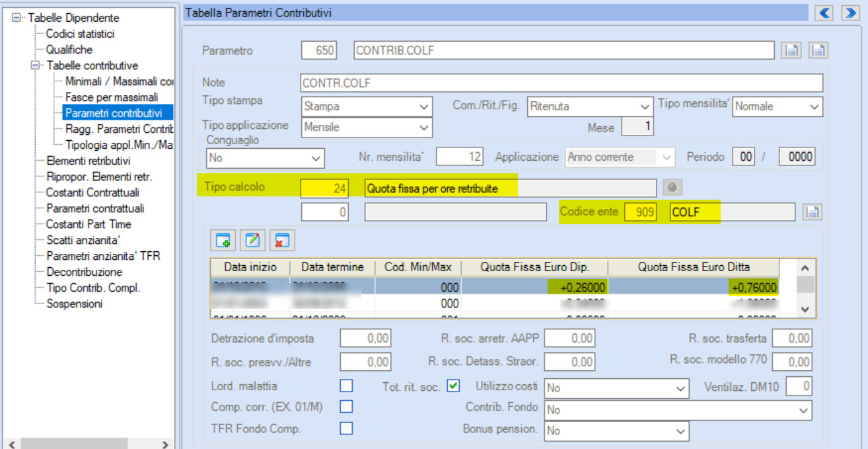Click Ventilaz. DM10 value field
Image resolution: width=868 pixels, height=449 pixels.
point(800,386)
